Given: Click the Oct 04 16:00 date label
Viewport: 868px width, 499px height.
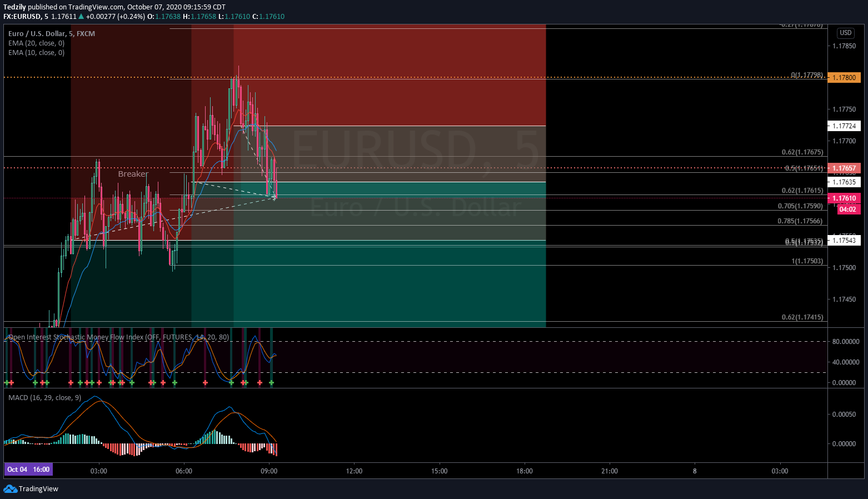Looking at the screenshot, I should point(28,470).
